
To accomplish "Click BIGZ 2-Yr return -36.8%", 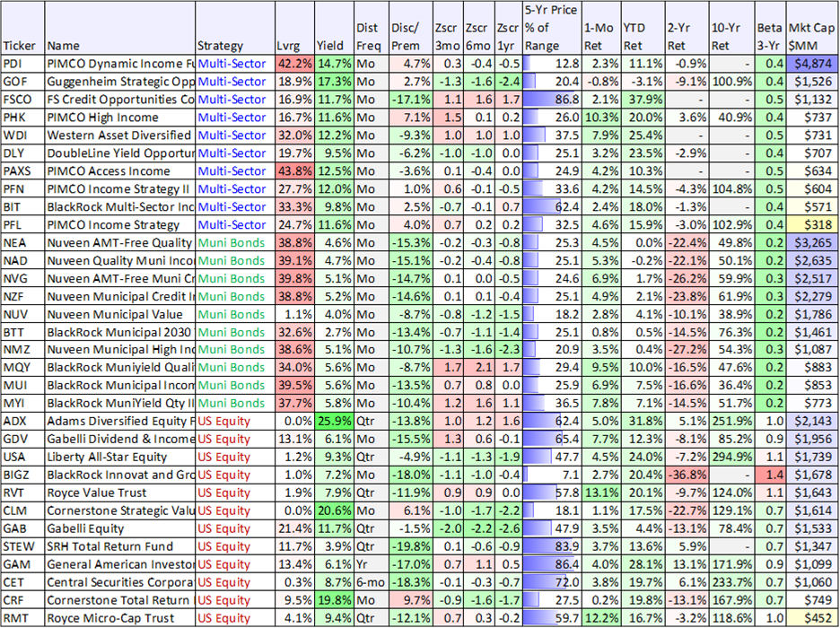I will [687, 475].
